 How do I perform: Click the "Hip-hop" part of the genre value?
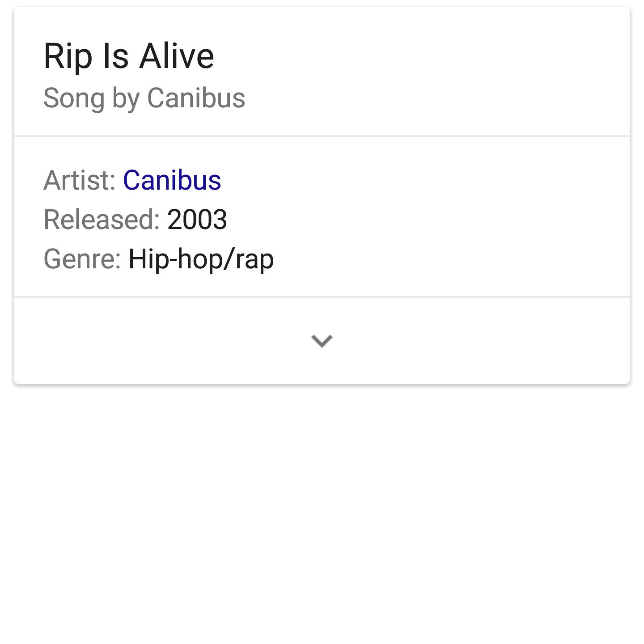tap(175, 259)
